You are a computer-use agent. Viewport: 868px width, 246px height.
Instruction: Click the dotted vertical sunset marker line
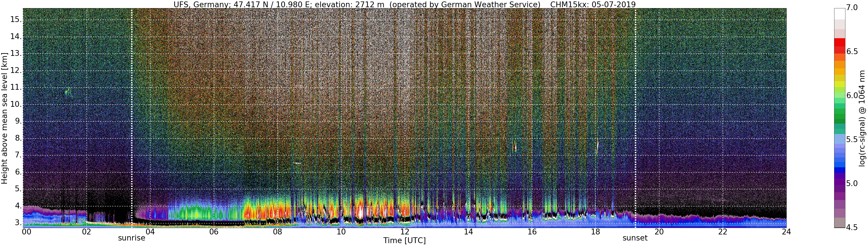635,118
